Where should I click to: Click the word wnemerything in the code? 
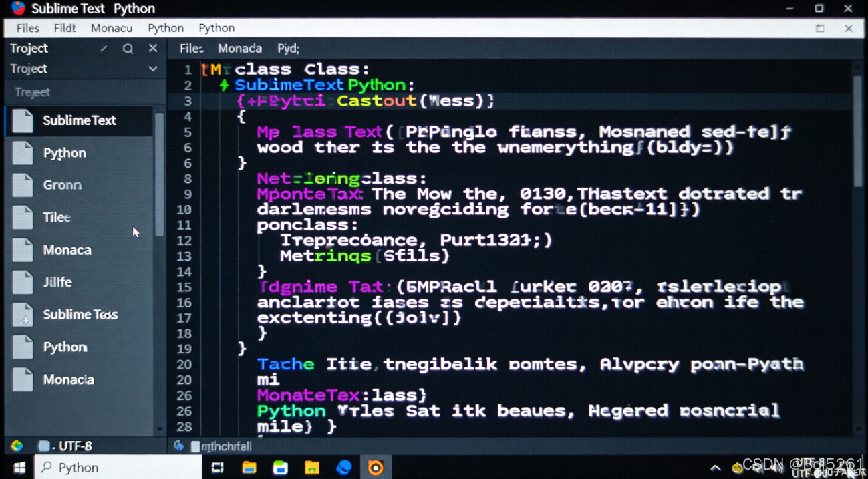pyautogui.click(x=565, y=148)
